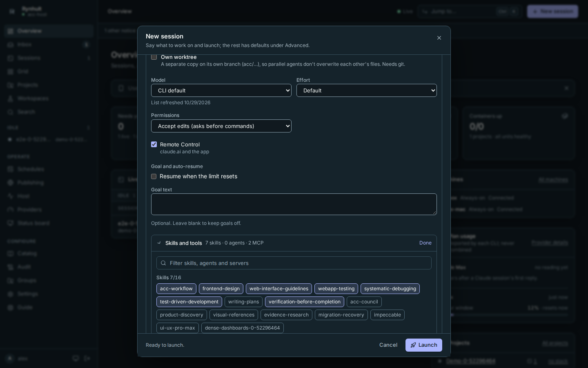Turn on the evidence-research skill
Image resolution: width=588 pixels, height=368 pixels.
(x=286, y=315)
